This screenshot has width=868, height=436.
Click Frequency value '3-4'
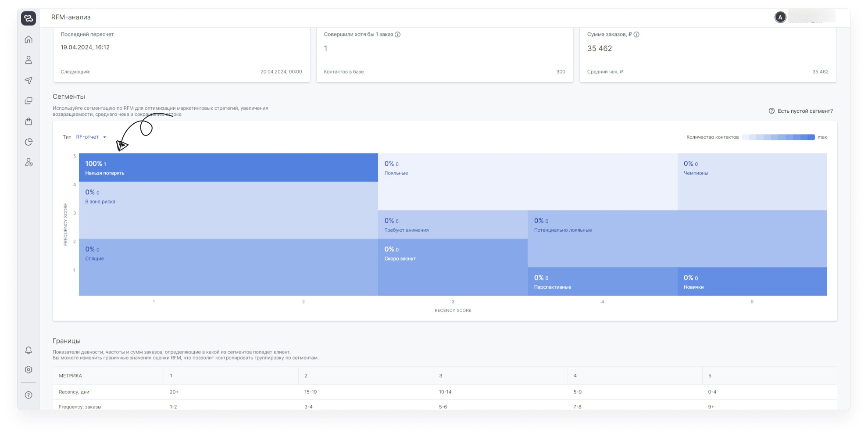click(x=309, y=407)
